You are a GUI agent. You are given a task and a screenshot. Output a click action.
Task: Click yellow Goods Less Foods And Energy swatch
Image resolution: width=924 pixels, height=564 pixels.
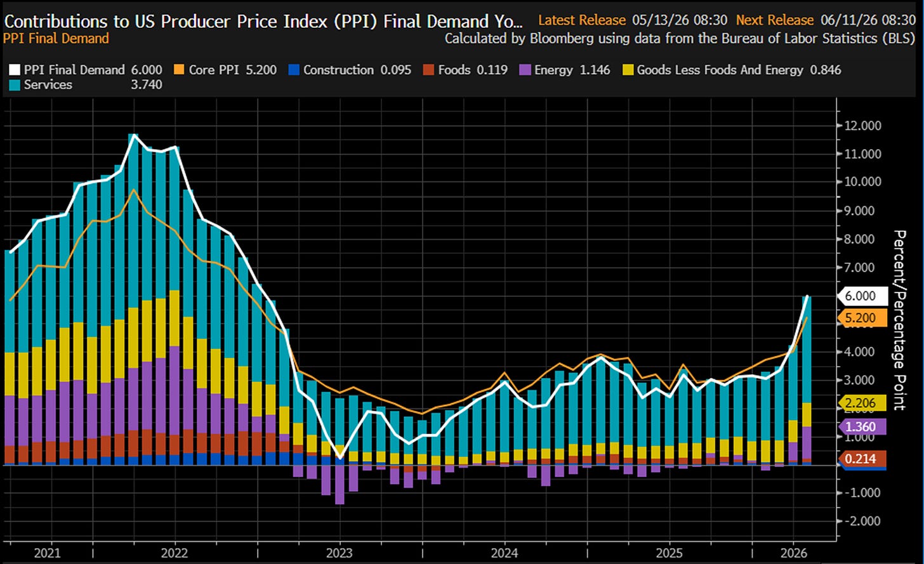tap(628, 70)
